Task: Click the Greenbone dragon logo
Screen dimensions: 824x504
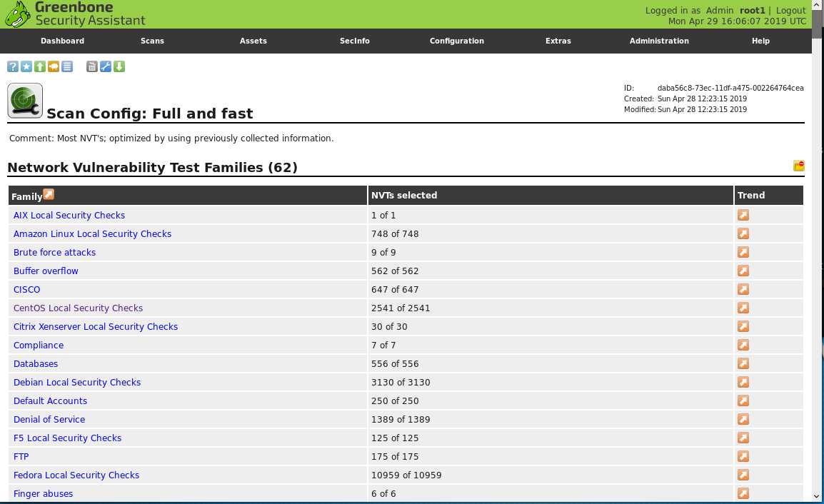Action: [17, 14]
